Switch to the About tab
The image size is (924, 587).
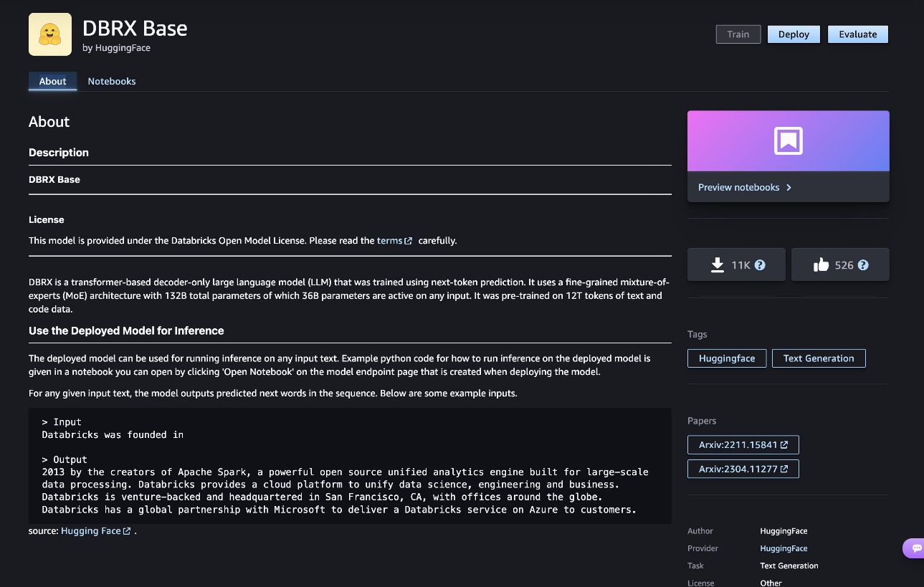point(52,81)
